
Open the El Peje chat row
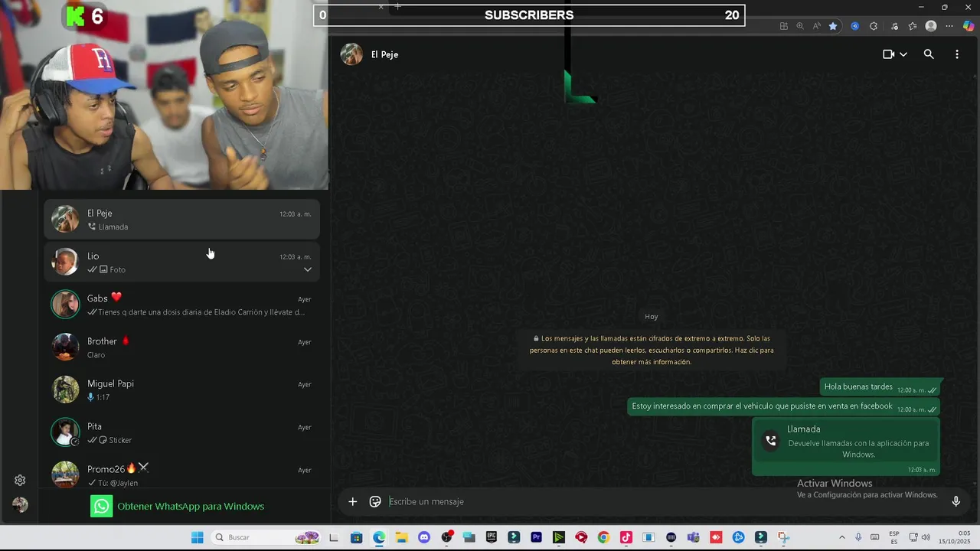pos(181,219)
